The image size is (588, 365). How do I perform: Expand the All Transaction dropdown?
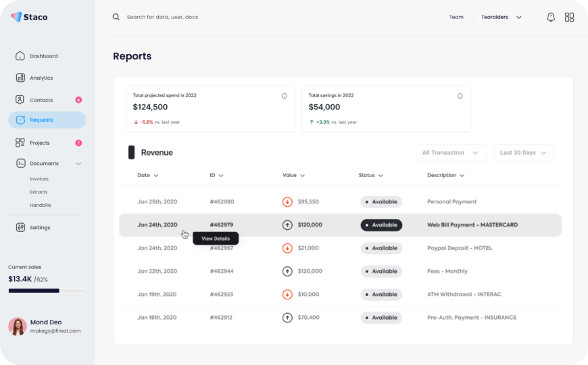pyautogui.click(x=451, y=153)
